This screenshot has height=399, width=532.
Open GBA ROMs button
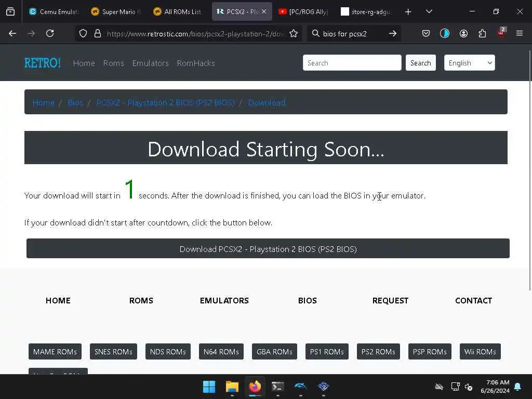pyautogui.click(x=274, y=352)
